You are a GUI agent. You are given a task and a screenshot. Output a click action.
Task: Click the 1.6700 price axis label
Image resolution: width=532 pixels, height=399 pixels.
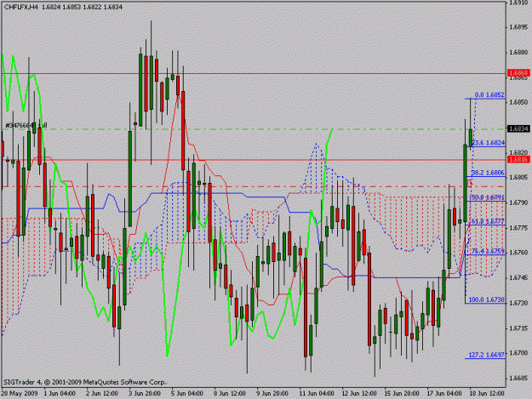(x=519, y=353)
